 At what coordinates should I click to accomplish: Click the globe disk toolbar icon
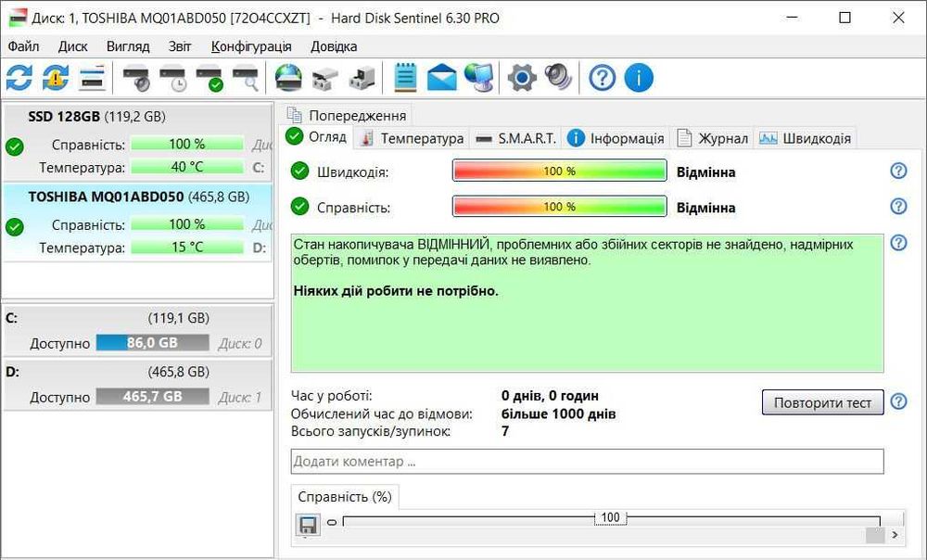coord(288,78)
